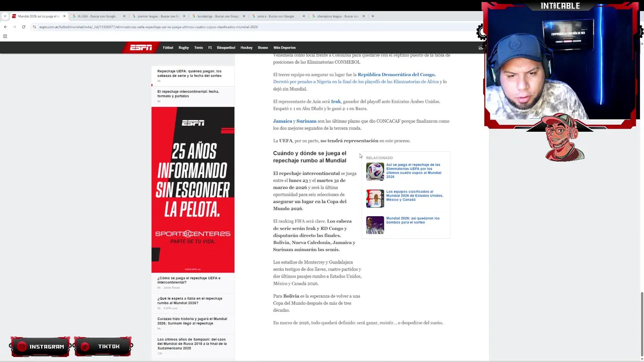
Task: Open sidebar story Curazao hizo historia
Action: pos(192,321)
